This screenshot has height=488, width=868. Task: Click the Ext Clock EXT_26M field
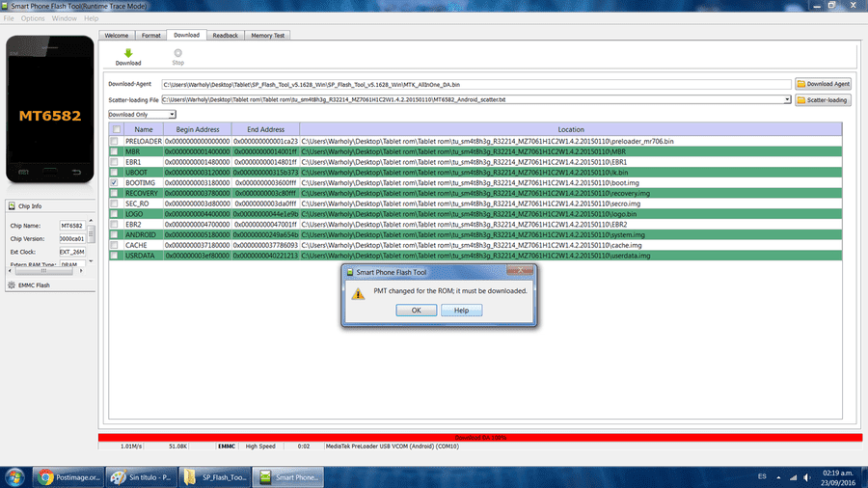[x=72, y=252]
